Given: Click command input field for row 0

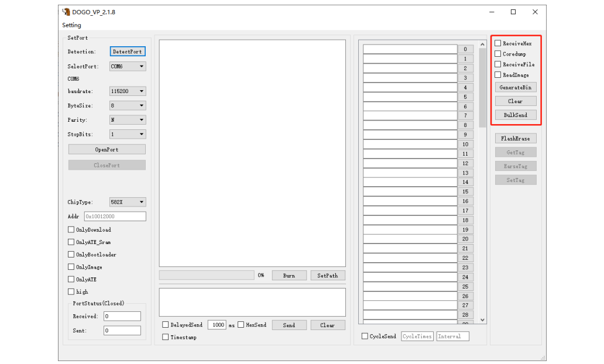Looking at the screenshot, I should pyautogui.click(x=410, y=49).
